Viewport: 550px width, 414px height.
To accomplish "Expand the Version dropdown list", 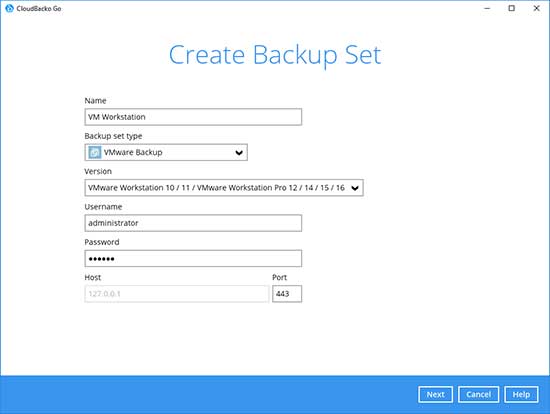I will click(x=224, y=188).
